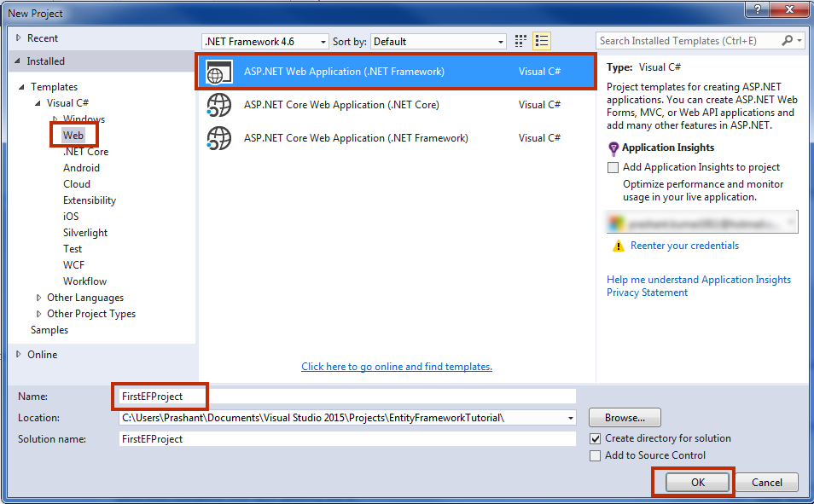This screenshot has width=814, height=504.
Task: Select the Extensibility category
Action: pos(90,200)
